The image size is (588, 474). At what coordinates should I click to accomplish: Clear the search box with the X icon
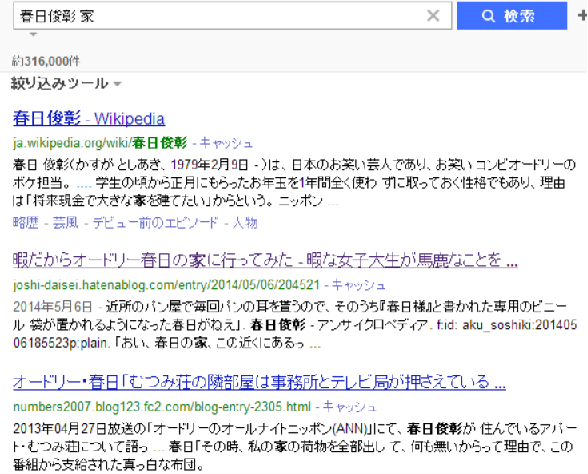point(433,16)
